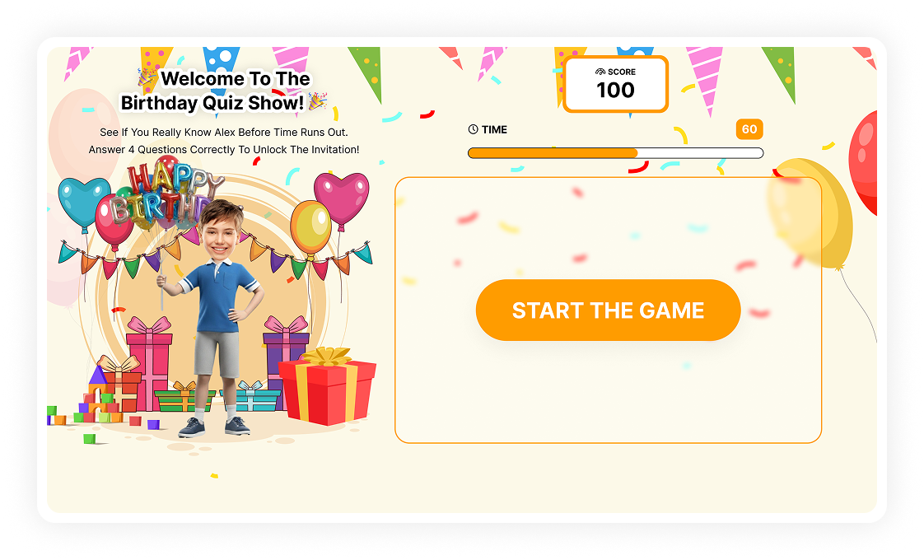The height and width of the screenshot is (560, 924).
Task: Click the large red gift box
Action: [327, 387]
